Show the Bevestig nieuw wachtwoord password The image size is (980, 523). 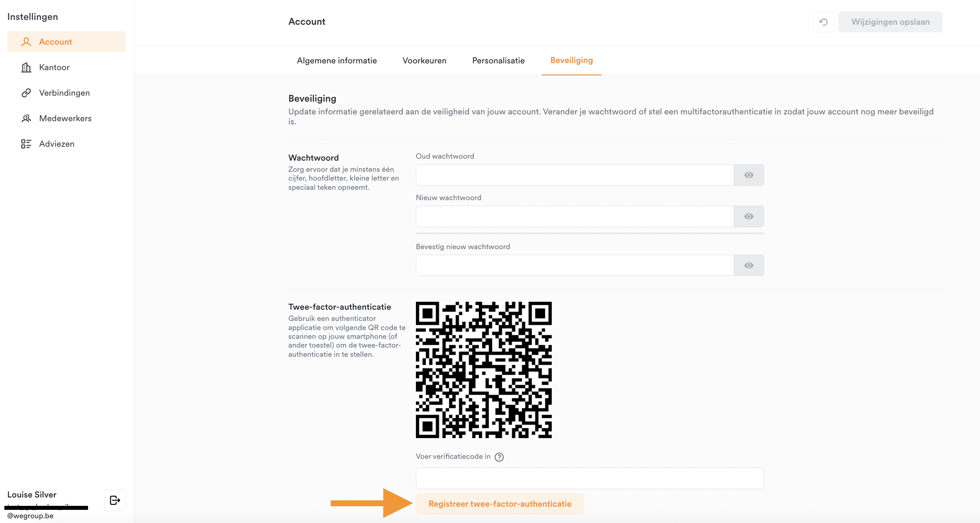tap(749, 265)
